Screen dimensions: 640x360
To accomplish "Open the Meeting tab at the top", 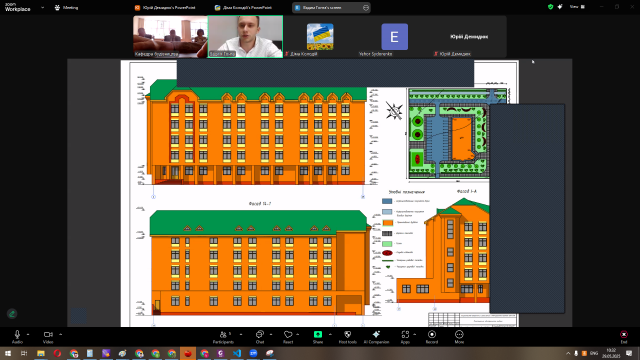I will 67,7.
